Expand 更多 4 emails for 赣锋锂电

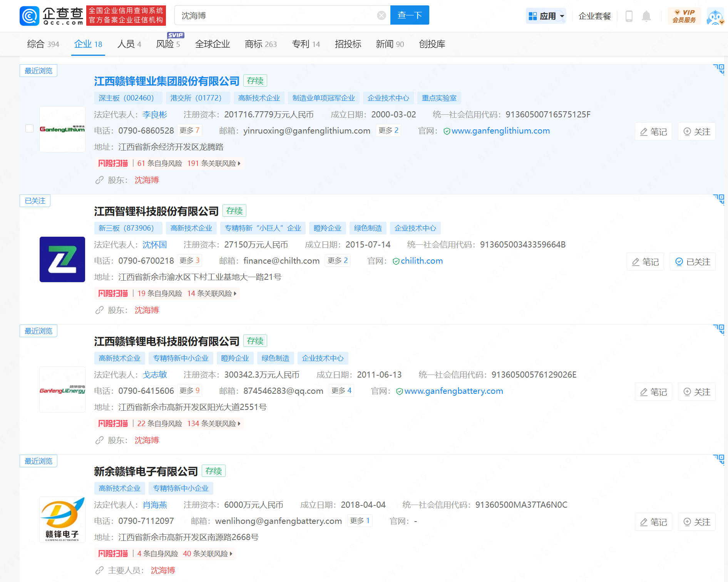click(x=341, y=391)
